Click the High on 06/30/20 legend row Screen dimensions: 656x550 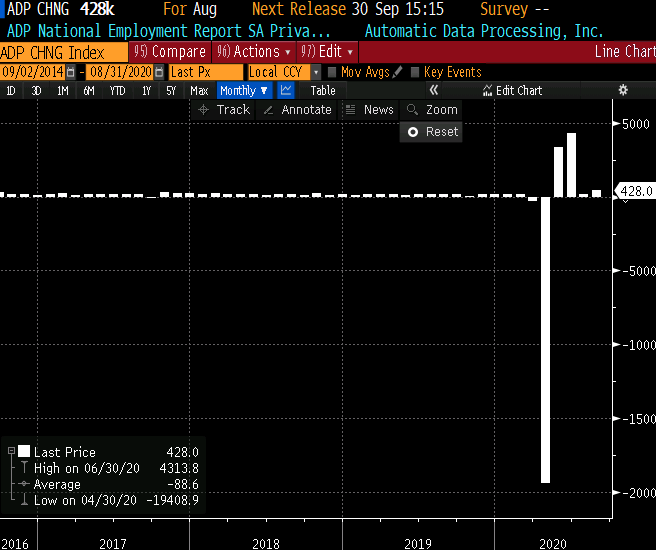click(x=116, y=468)
